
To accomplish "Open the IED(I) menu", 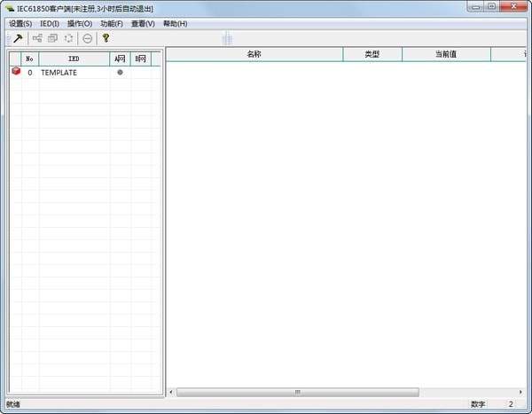I will pos(50,23).
